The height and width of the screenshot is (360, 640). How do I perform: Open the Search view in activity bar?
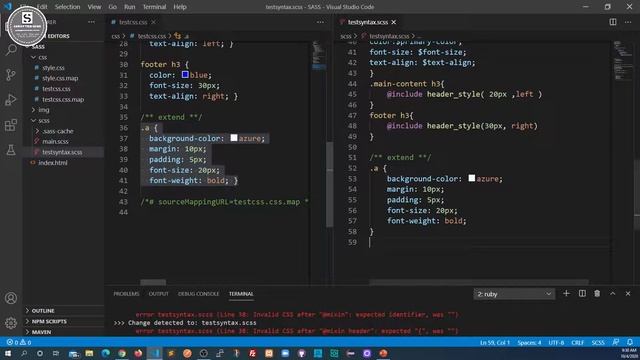(x=11, y=50)
